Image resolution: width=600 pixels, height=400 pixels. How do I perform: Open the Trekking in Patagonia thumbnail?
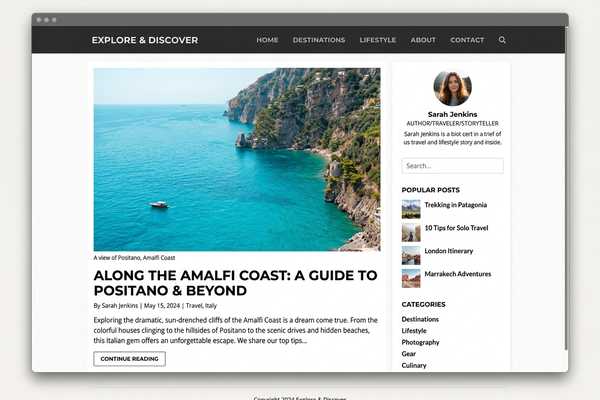click(411, 209)
